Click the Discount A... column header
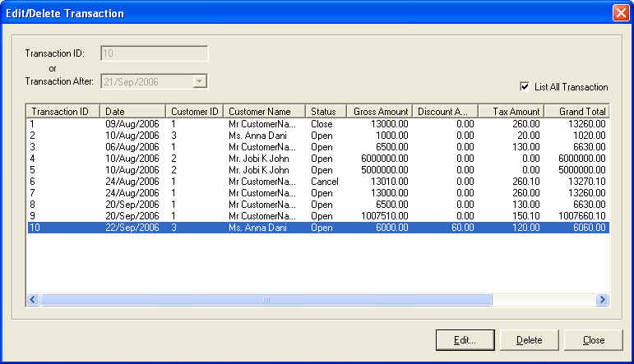The width and height of the screenshot is (634, 364). (445, 112)
